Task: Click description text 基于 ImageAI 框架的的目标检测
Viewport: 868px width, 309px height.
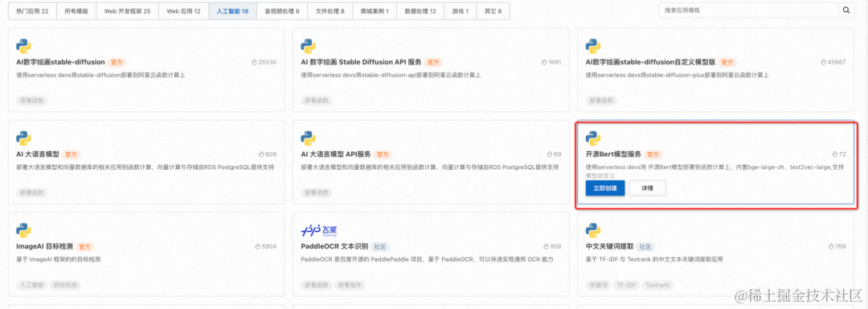Action: (59, 259)
